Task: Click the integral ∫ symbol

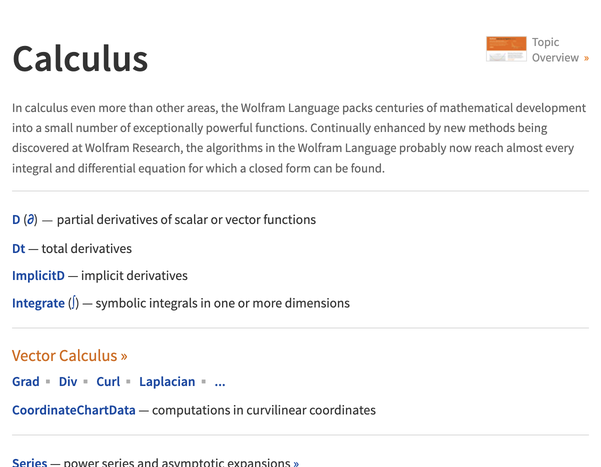Action: (x=73, y=303)
